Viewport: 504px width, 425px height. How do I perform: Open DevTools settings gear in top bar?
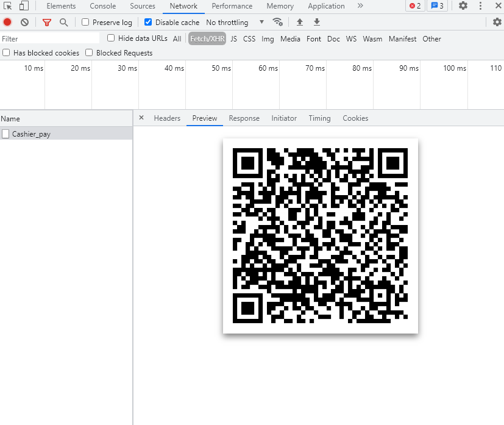point(463,5)
